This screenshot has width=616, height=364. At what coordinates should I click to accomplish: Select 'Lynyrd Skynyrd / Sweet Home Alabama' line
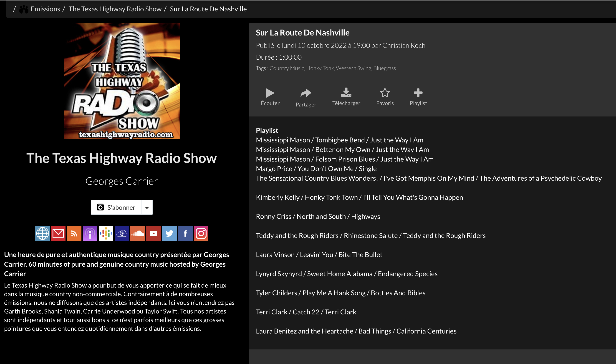[x=346, y=274]
